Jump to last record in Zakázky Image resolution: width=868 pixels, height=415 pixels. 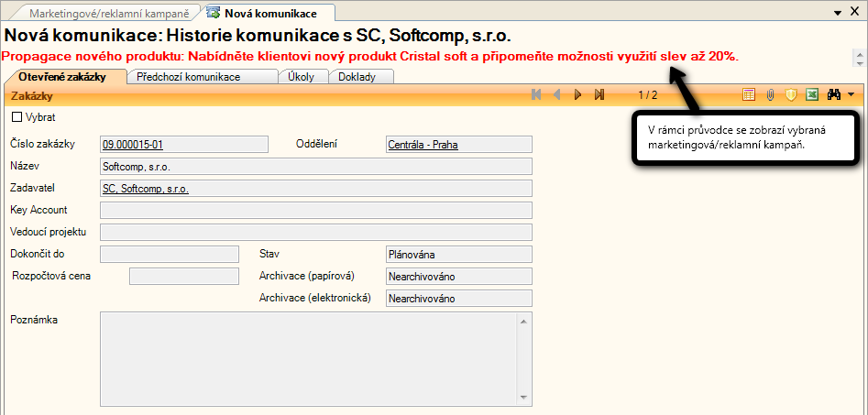tap(599, 94)
